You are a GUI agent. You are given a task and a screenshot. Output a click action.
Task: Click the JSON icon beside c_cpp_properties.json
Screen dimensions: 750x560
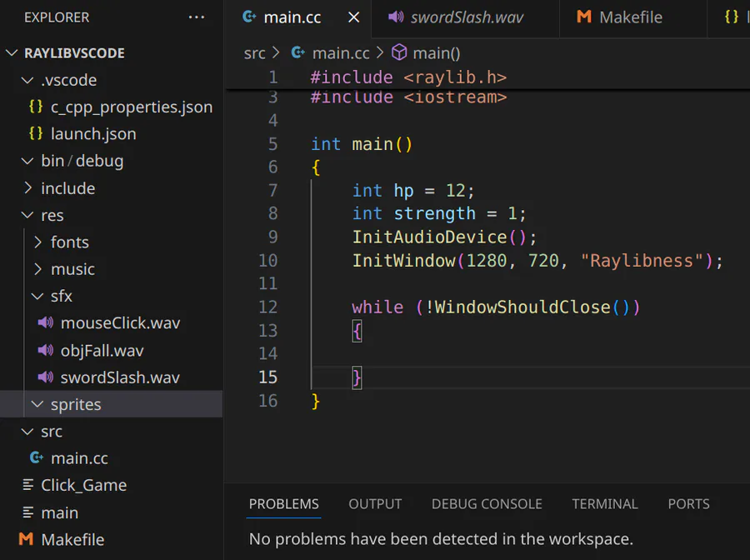click(36, 107)
